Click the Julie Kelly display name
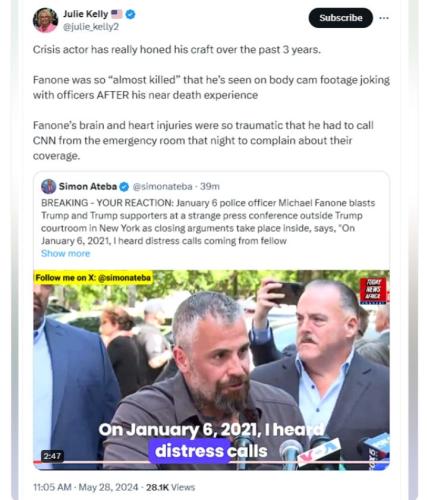 86,14
